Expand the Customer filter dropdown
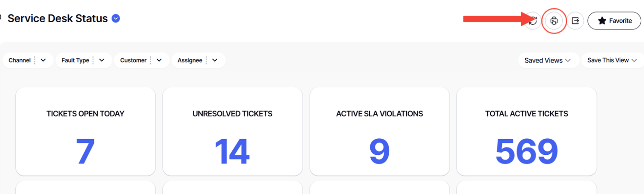644x194 pixels. point(159,60)
